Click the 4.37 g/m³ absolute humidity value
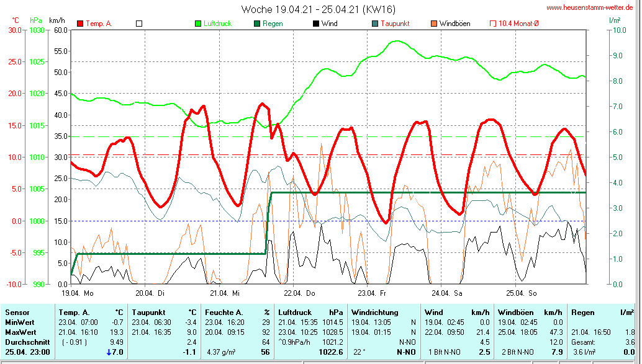 click(x=221, y=352)
